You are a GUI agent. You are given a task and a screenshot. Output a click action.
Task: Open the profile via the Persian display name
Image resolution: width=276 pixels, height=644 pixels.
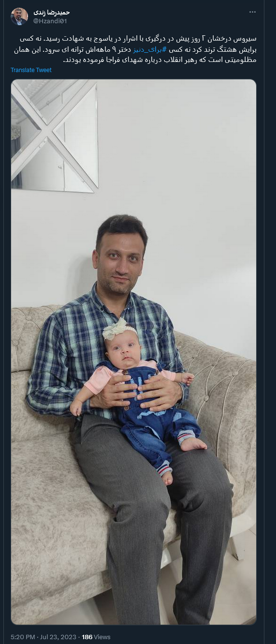point(51,12)
